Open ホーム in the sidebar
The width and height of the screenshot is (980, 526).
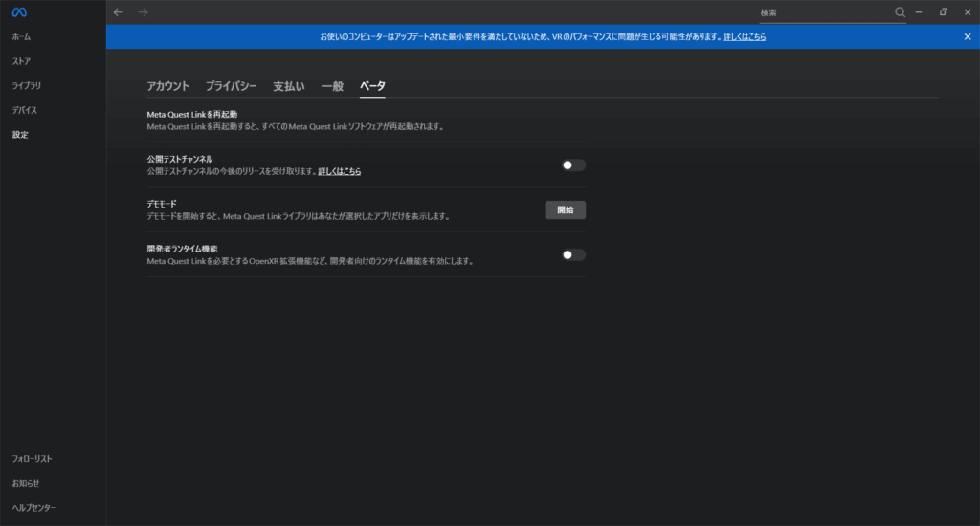21,37
